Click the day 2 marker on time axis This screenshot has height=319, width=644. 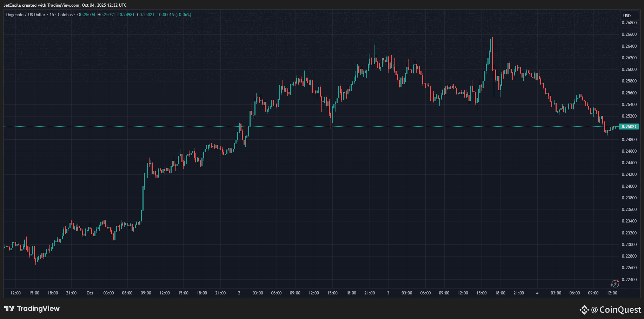[x=239, y=293]
